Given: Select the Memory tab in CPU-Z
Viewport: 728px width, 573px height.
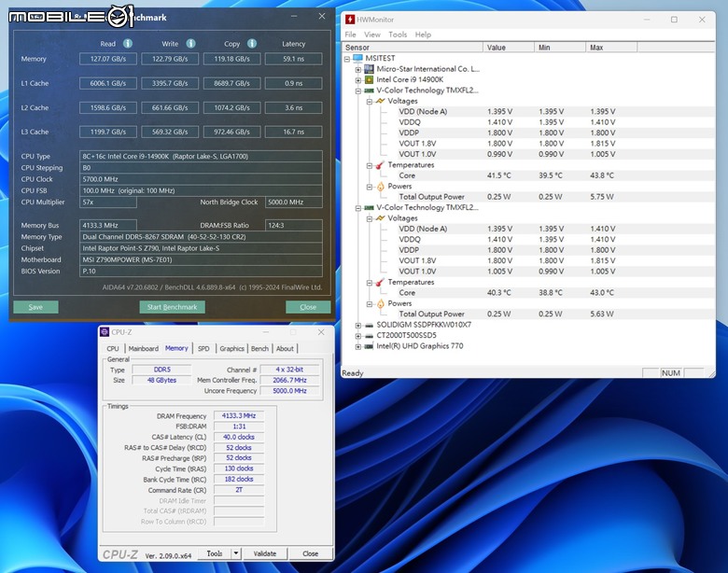Looking at the screenshot, I should 176,348.
